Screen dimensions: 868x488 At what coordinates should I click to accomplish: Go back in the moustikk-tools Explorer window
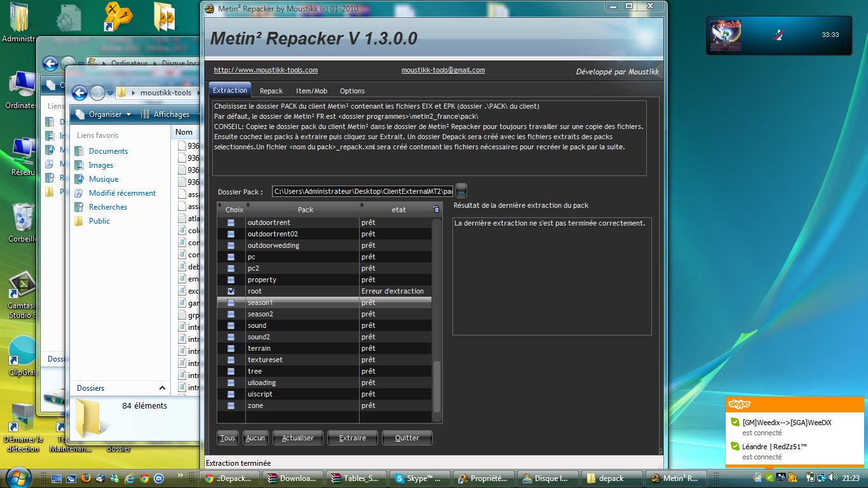(x=79, y=93)
